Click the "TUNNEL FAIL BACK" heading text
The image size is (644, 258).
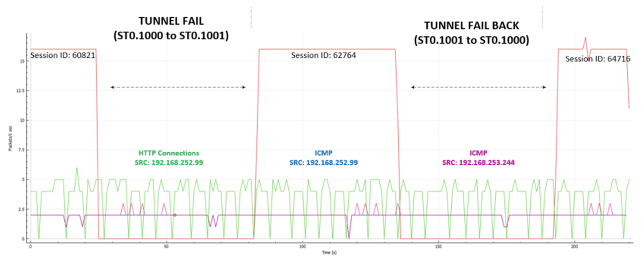tap(471, 25)
